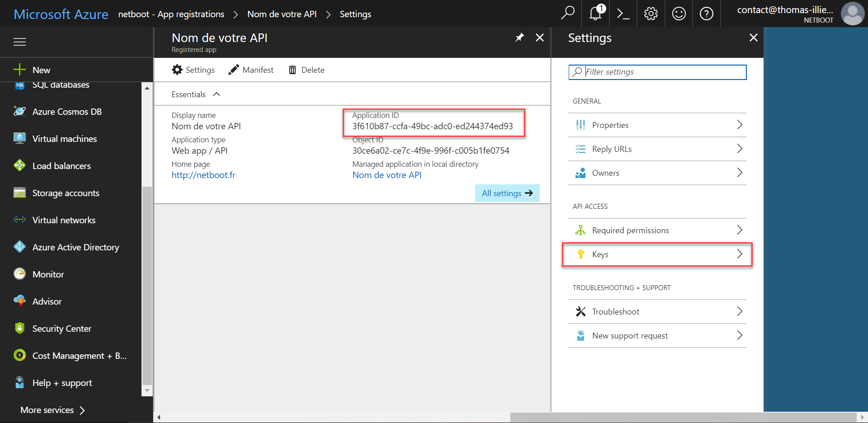Delete the registered app

tap(307, 70)
